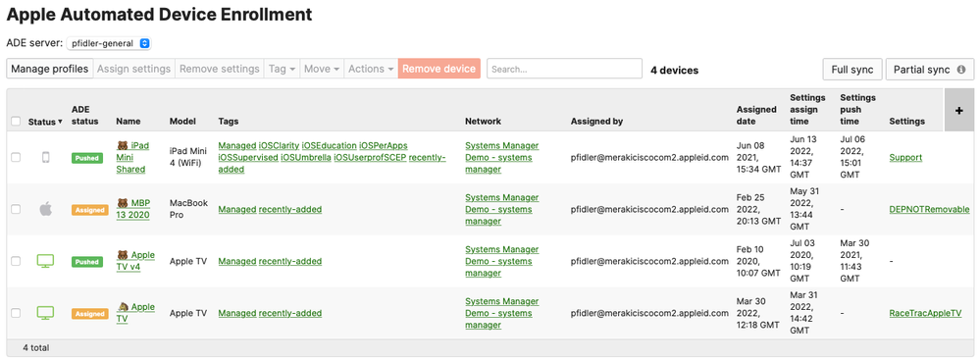Click the info icon on Partial sync
This screenshot has height=361, width=980.
click(x=961, y=70)
